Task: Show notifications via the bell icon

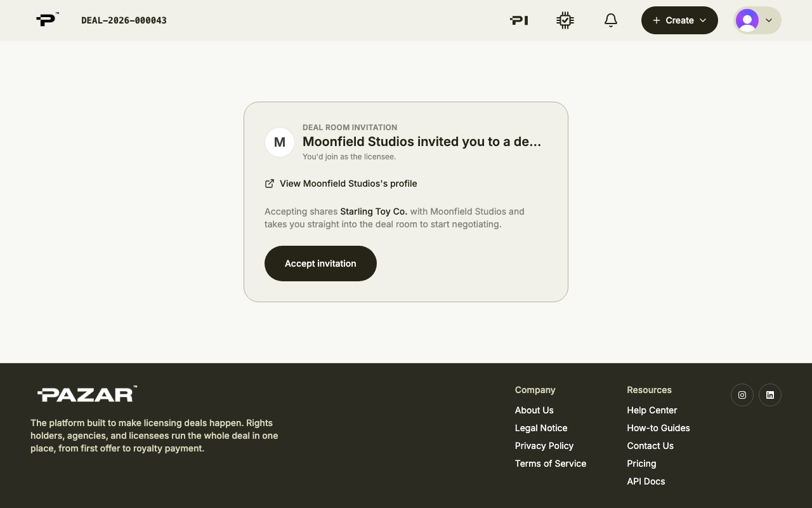Action: point(611,20)
